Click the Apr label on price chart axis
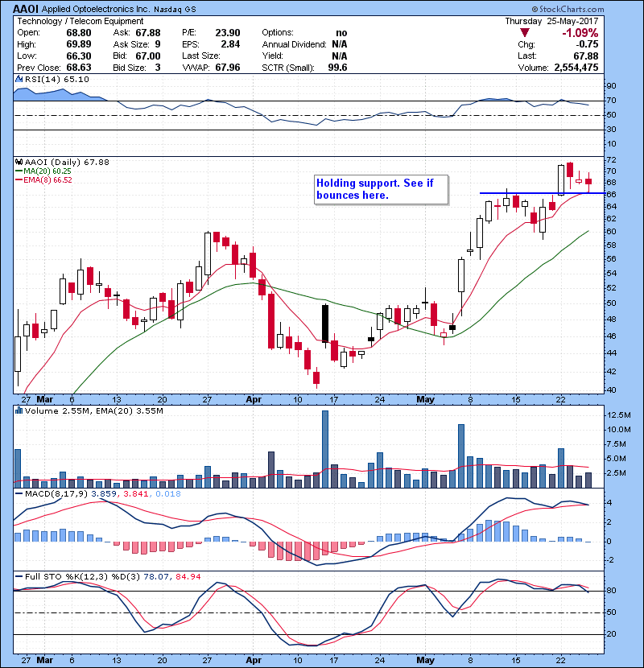Image resolution: width=644 pixels, height=668 pixels. [x=254, y=400]
